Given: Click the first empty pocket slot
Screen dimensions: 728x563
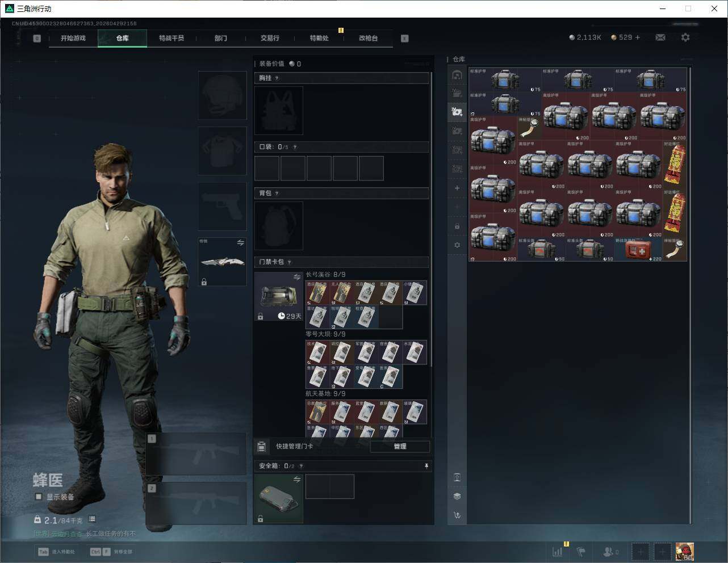Looking at the screenshot, I should click(267, 169).
